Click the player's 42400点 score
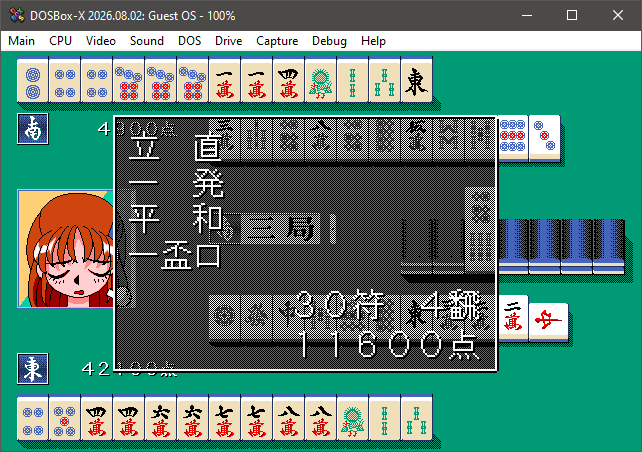Viewport: 642px width, 452px height. (129, 369)
